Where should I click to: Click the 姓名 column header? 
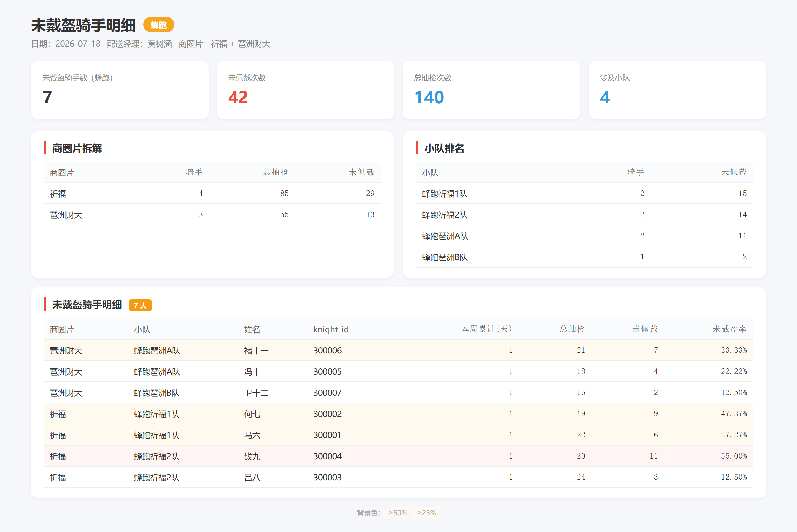pos(252,329)
